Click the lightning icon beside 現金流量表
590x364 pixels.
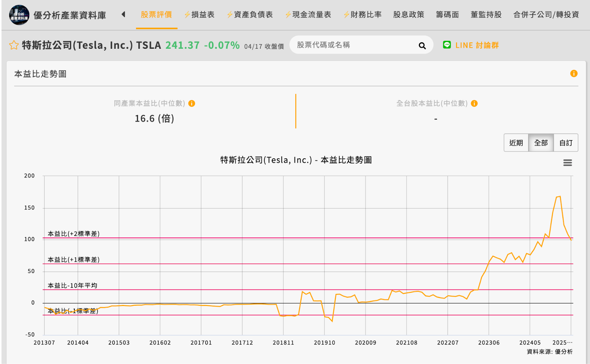click(287, 15)
